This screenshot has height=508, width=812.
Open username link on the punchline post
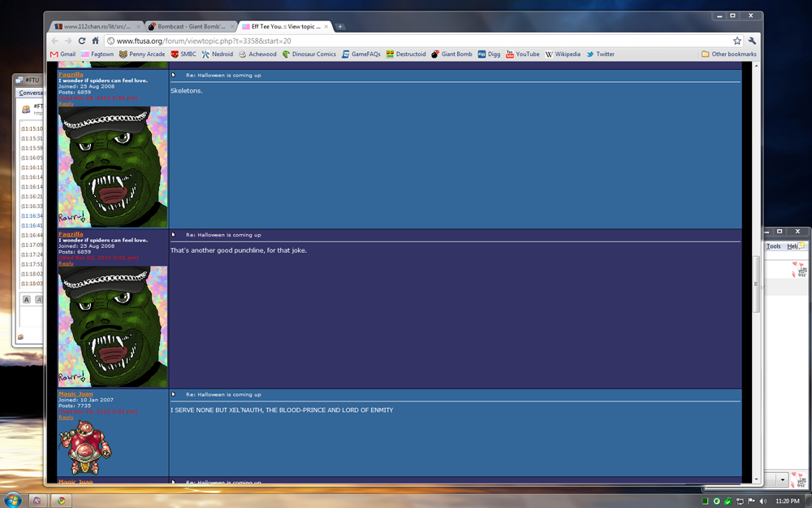tap(71, 234)
